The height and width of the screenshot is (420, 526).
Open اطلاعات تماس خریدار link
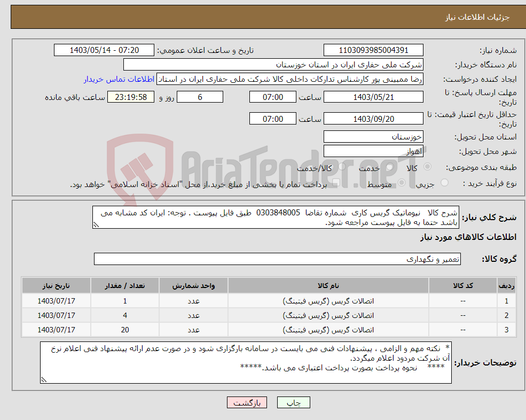click(x=119, y=79)
